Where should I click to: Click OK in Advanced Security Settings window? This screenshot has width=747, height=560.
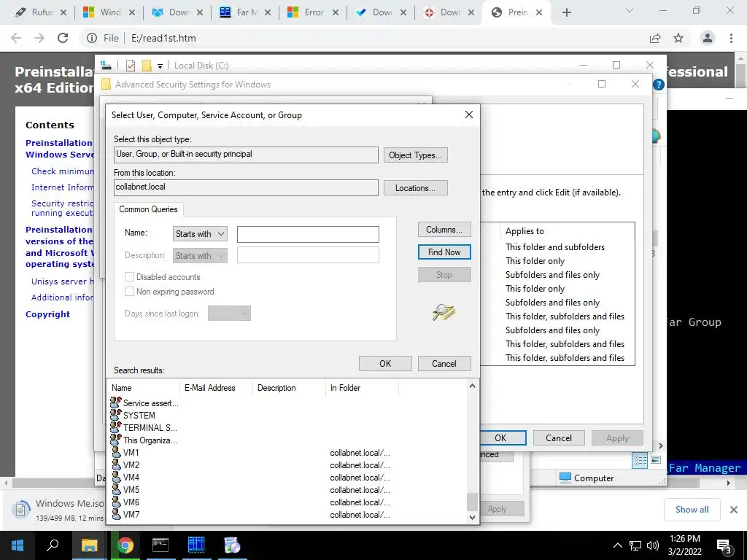click(x=500, y=437)
